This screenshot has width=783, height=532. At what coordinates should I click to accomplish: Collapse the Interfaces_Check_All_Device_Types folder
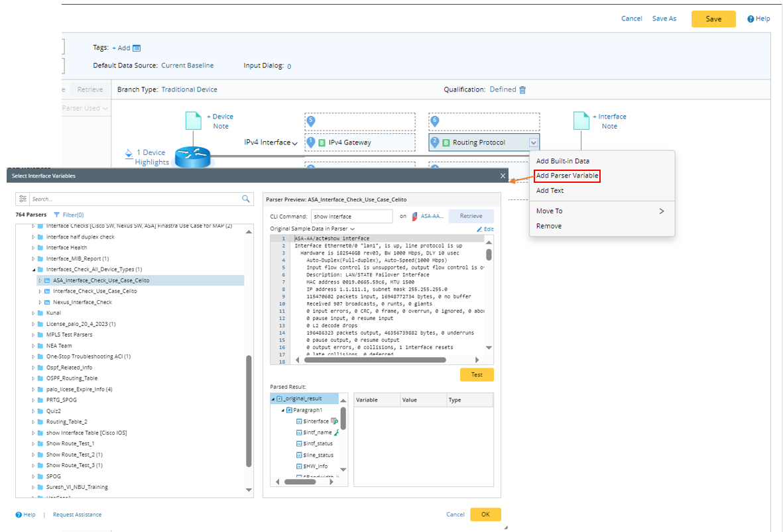point(33,270)
